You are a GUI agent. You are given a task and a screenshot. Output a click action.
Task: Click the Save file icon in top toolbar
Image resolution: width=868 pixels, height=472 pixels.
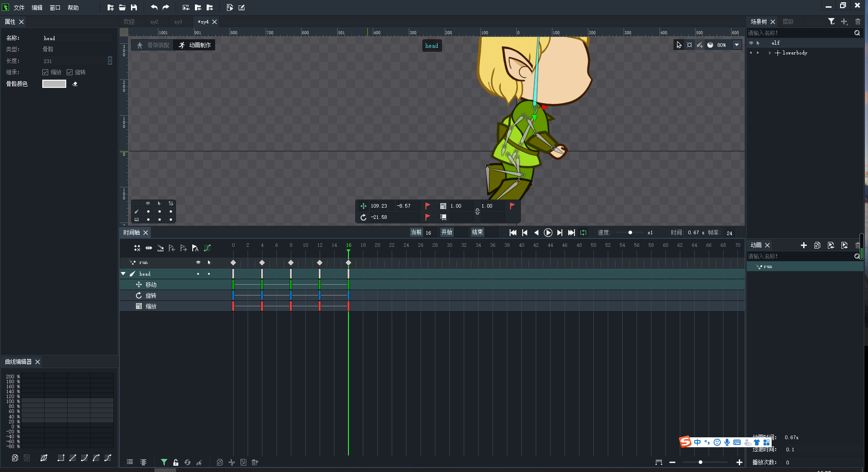(x=134, y=8)
